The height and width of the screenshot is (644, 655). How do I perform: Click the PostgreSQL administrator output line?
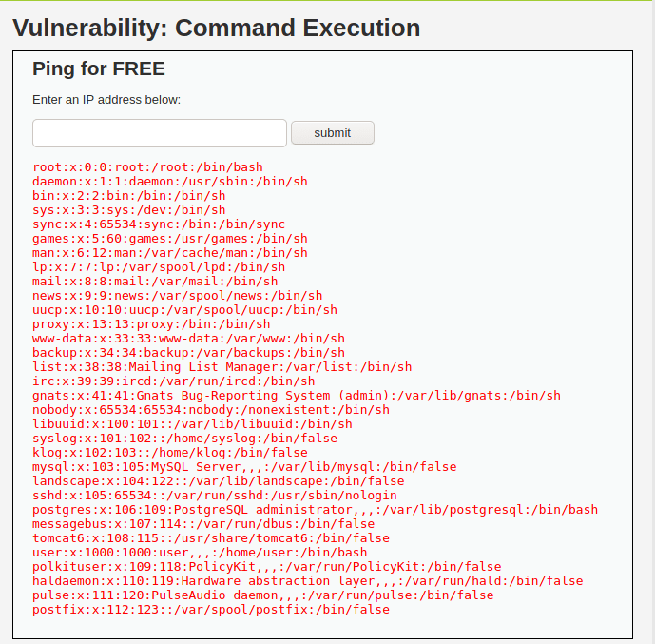tap(315, 510)
